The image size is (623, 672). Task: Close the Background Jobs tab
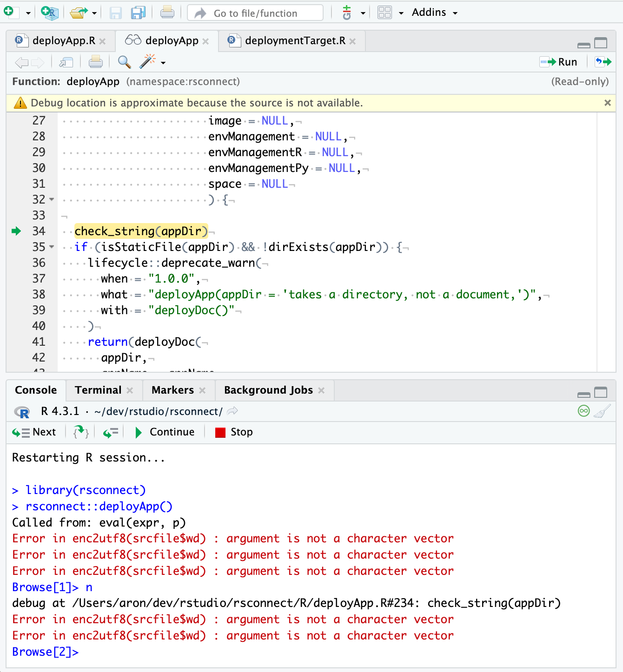tap(321, 391)
